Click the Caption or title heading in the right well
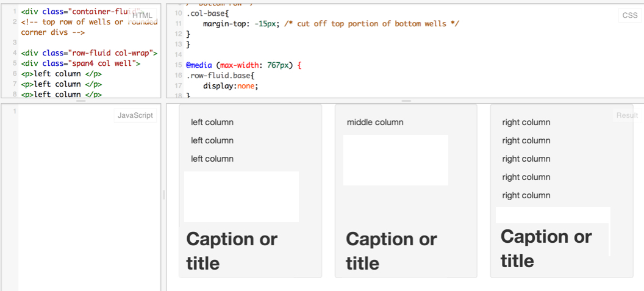The width and height of the screenshot is (644, 291). [546, 249]
